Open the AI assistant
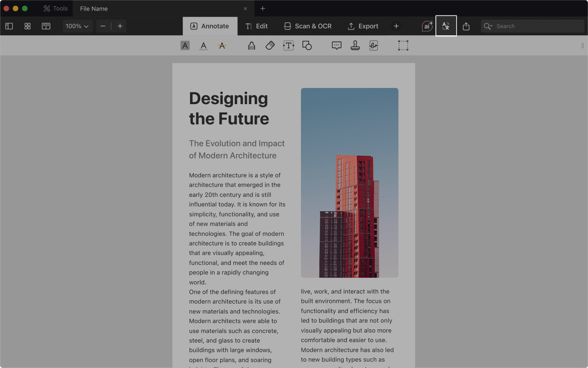The width and height of the screenshot is (588, 368). [x=427, y=26]
